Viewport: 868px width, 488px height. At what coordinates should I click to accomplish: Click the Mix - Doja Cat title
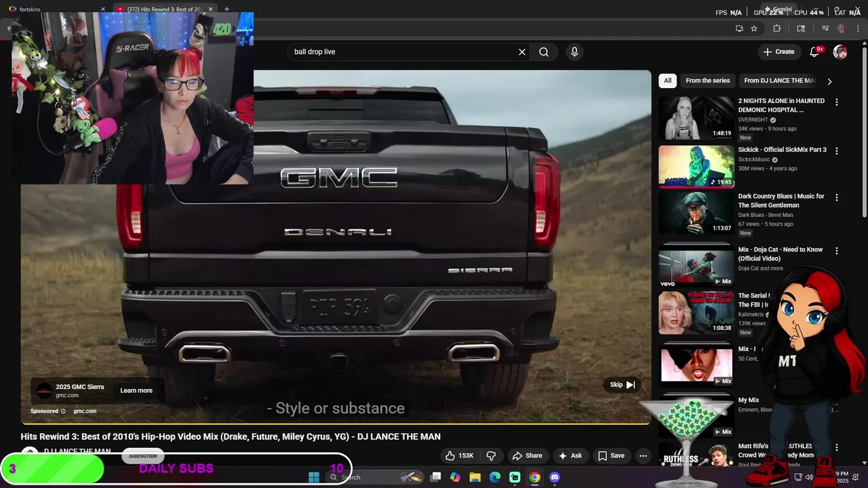pos(781,254)
